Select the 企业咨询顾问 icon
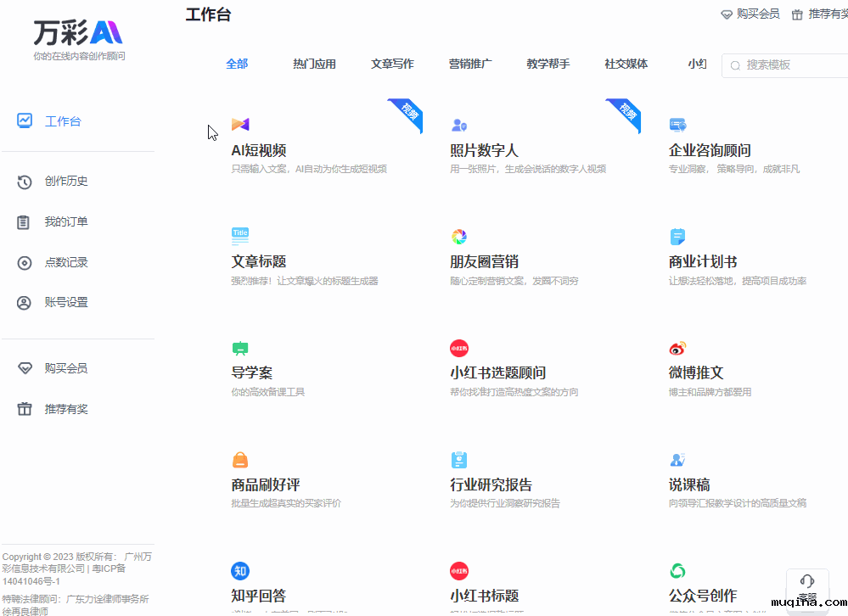The height and width of the screenshot is (616, 848). pyautogui.click(x=677, y=125)
